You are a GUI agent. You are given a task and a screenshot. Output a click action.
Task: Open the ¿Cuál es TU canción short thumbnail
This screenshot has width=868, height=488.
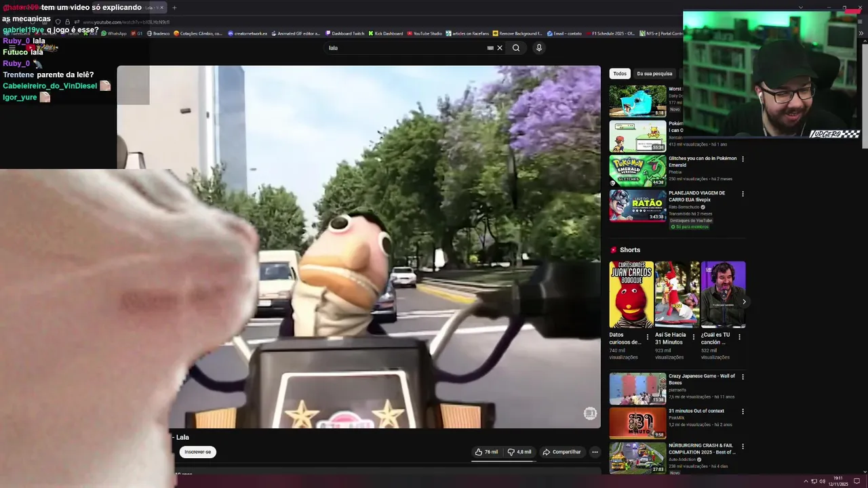coord(723,295)
